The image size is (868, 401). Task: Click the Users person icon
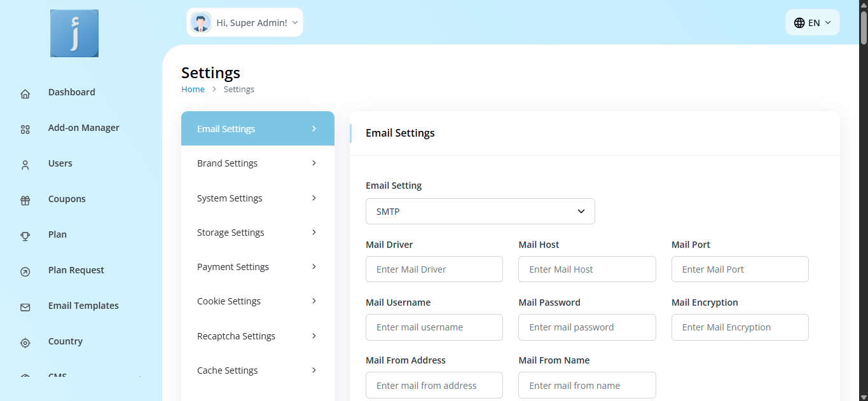click(x=25, y=165)
